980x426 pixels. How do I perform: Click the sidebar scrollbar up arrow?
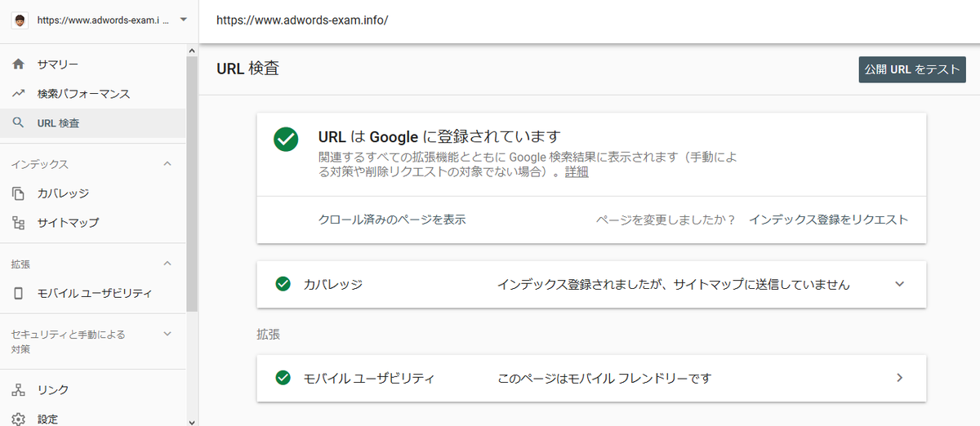(192, 51)
